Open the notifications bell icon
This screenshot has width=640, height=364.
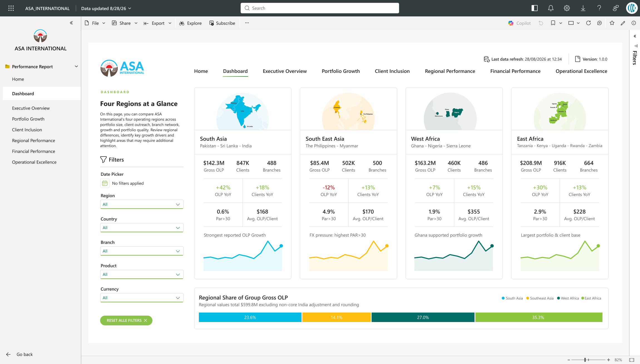pyautogui.click(x=551, y=8)
